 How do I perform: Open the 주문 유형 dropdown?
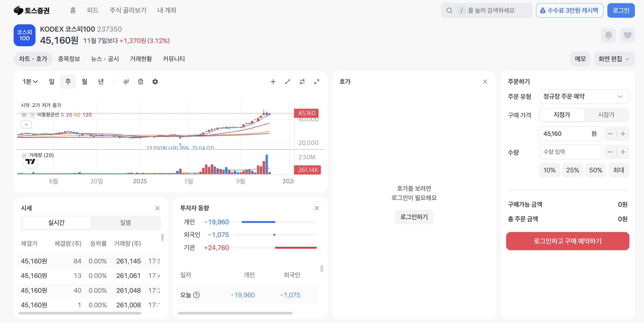click(x=584, y=96)
